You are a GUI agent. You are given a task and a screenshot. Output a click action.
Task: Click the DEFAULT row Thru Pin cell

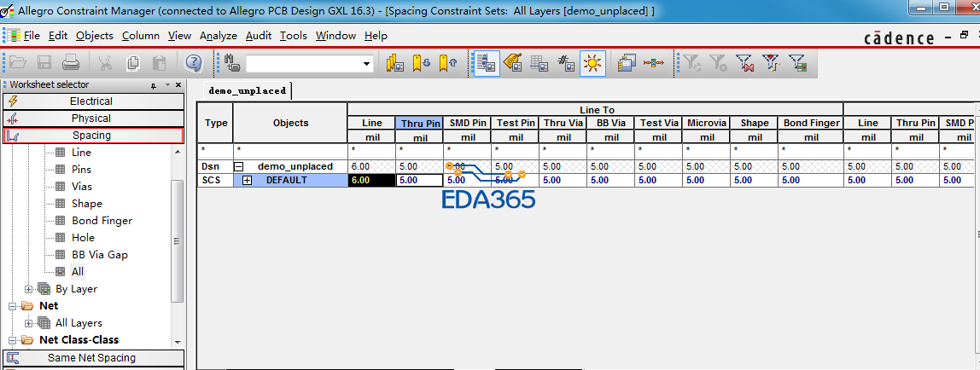tap(419, 180)
